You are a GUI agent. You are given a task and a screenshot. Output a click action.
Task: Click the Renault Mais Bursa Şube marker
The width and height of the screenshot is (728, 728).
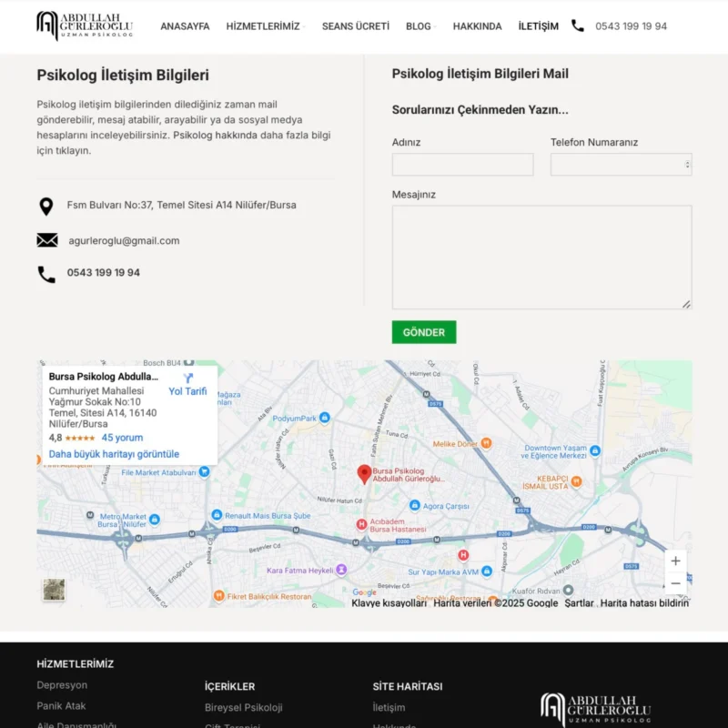217,515
